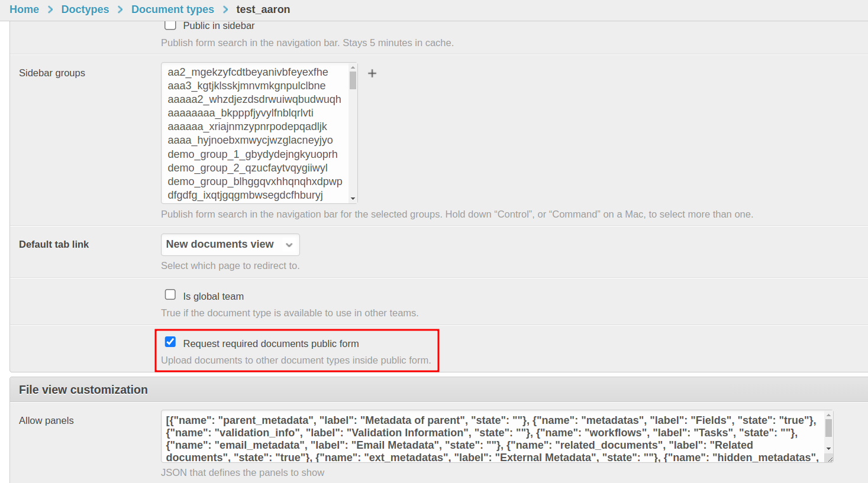Select aa2_mgekzyfcdtbeyanivbfeyexfhe sidebar group
The width and height of the screenshot is (868, 483).
(248, 72)
